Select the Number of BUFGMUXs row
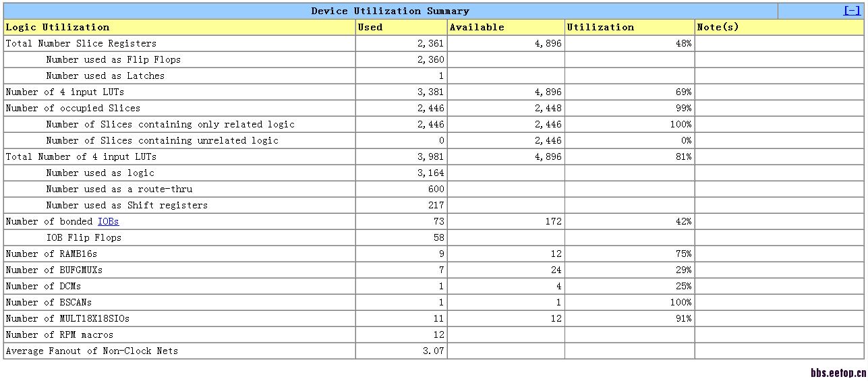Viewport: 868px width, 381px height. 434,270
